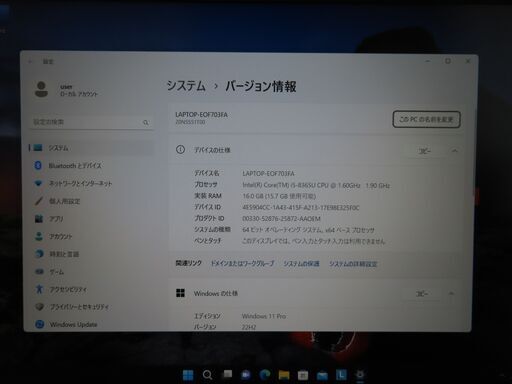512x384 pixels.
Task: Select device name value LAPTOP-EOF703FA in specs
Action: [x=268, y=173]
